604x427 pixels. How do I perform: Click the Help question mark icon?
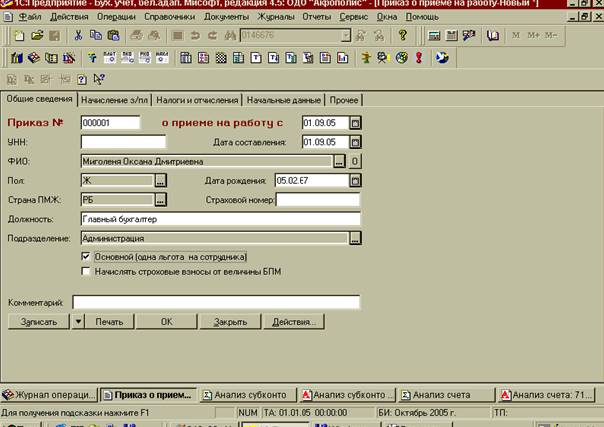[x=402, y=36]
